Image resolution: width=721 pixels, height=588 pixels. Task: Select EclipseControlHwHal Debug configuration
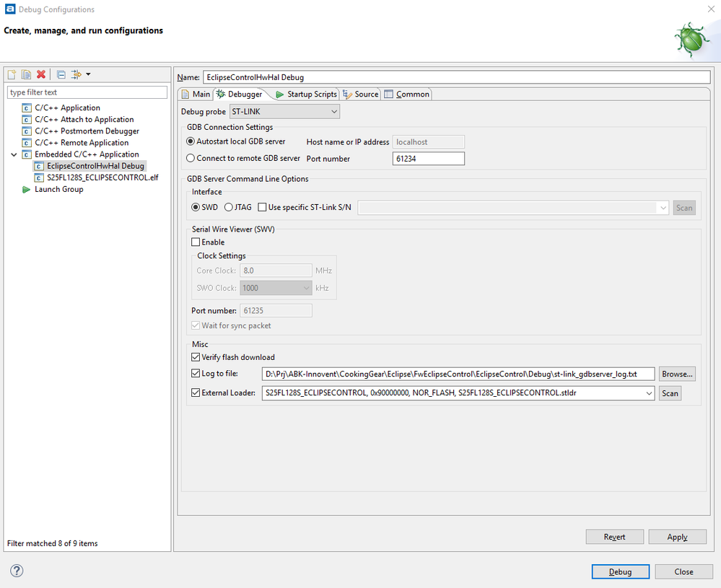(95, 166)
